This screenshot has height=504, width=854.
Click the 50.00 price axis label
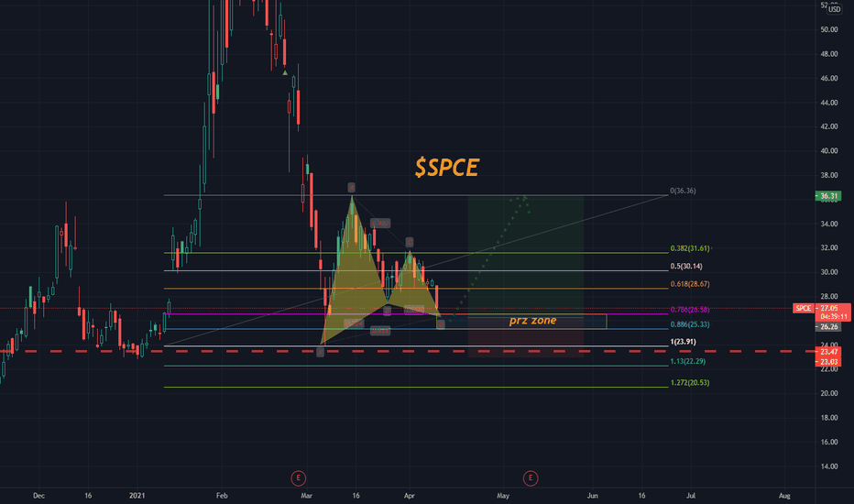[x=829, y=29]
